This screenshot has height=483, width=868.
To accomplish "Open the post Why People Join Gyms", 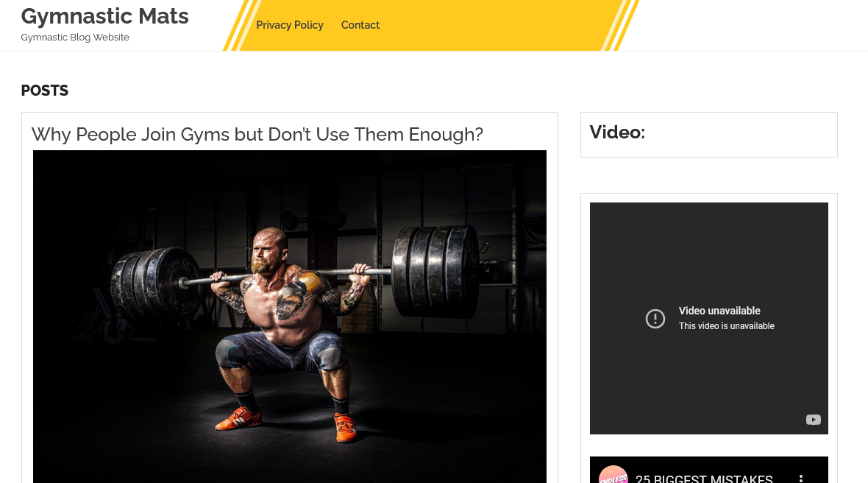I will [x=257, y=134].
